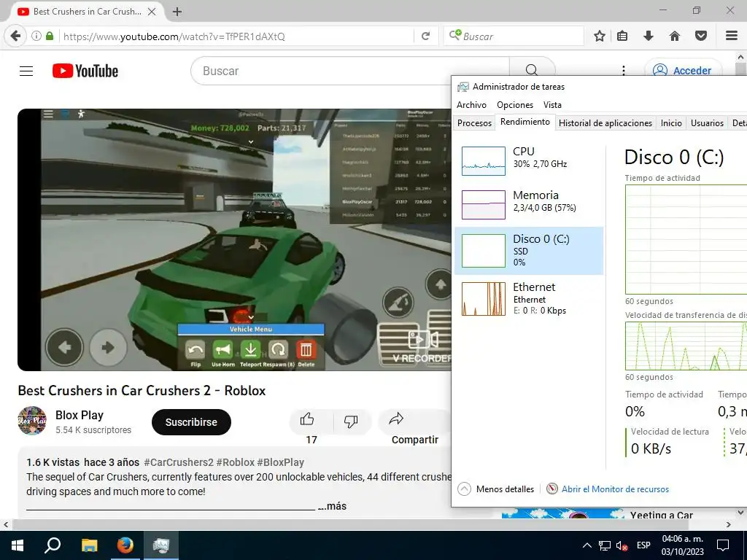Click the YouTube logo
Image resolution: width=747 pixels, height=560 pixels.
click(x=85, y=71)
